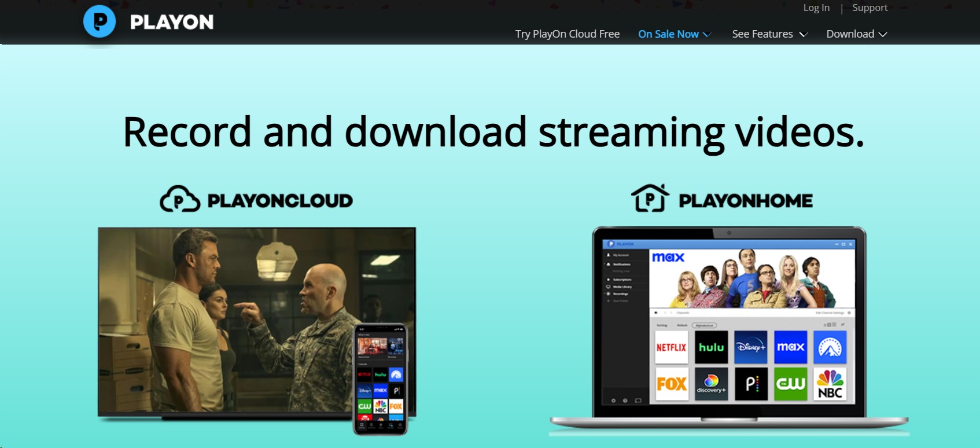Tap the NBC tile on the phone
The image size is (980, 448).
[381, 406]
